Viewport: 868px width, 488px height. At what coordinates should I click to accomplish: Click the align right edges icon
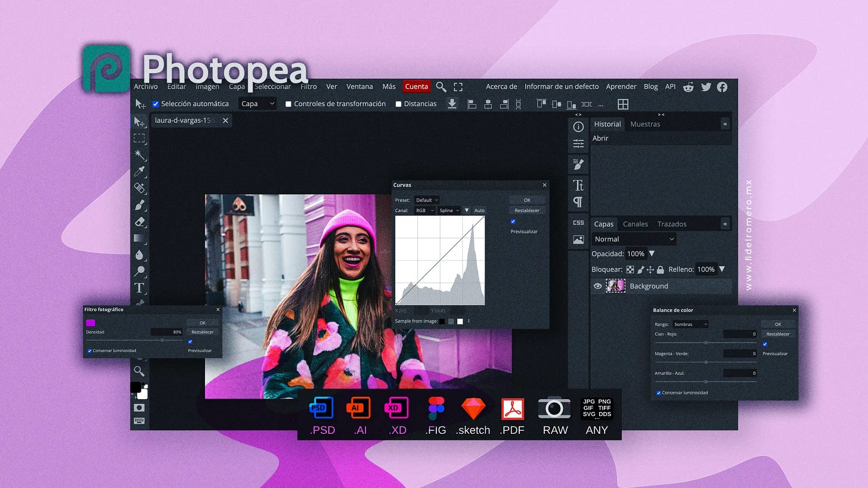pos(504,104)
